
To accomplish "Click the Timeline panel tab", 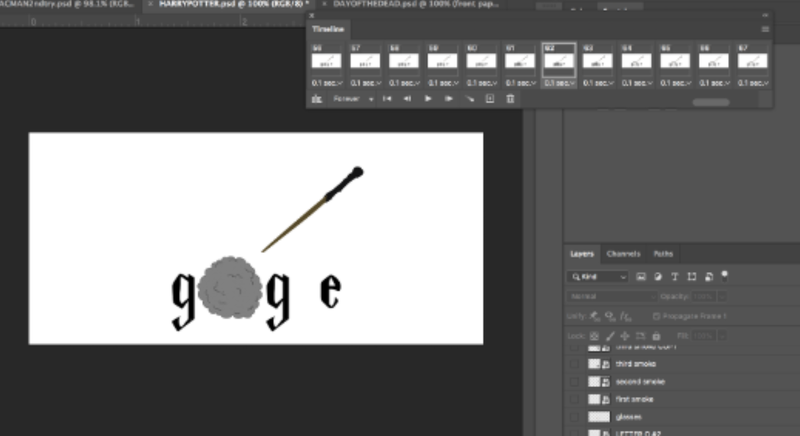I will tap(328, 30).
